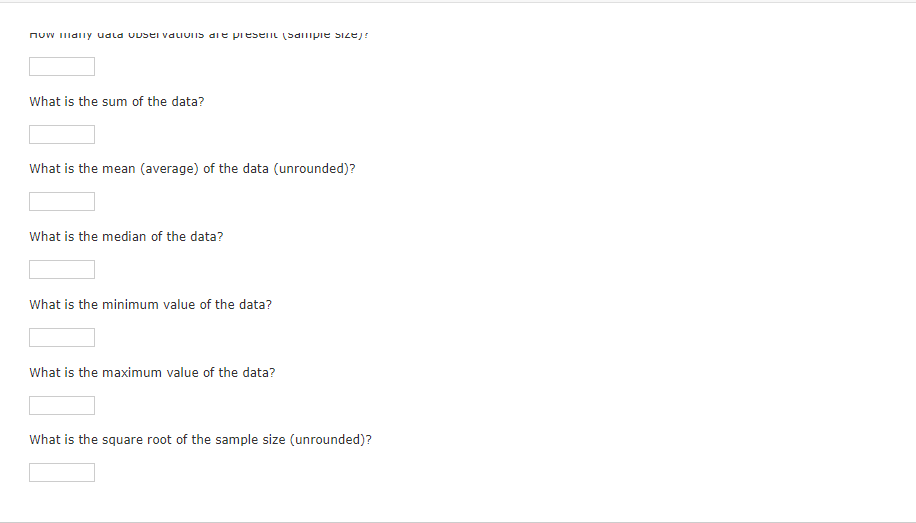Click the word 'maximum' in the question
This screenshot has height=523, width=916.
point(132,373)
